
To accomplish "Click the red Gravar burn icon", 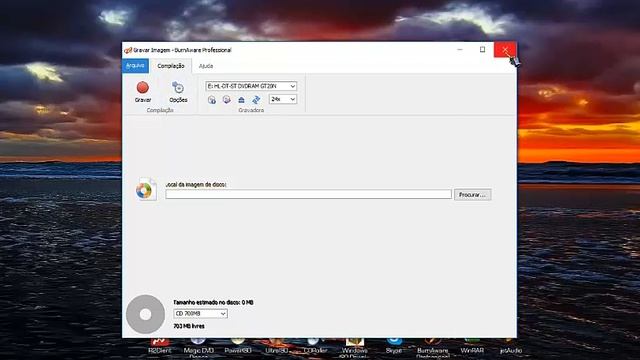I will pos(142,87).
